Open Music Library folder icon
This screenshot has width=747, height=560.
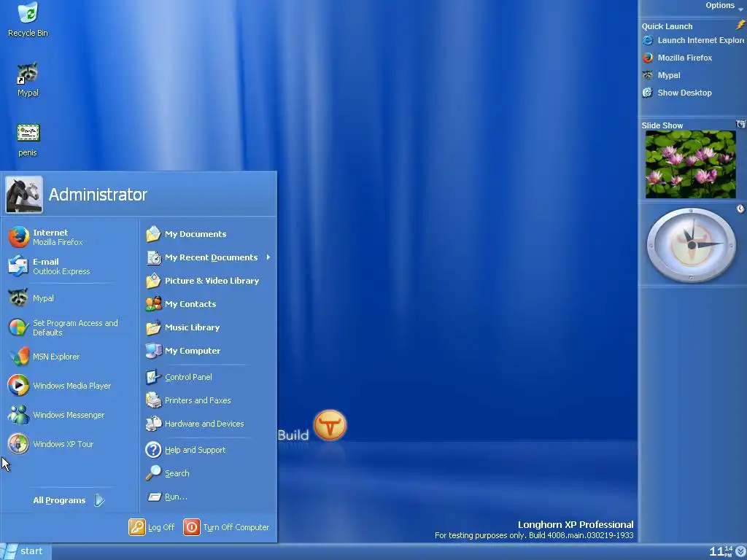(153, 327)
